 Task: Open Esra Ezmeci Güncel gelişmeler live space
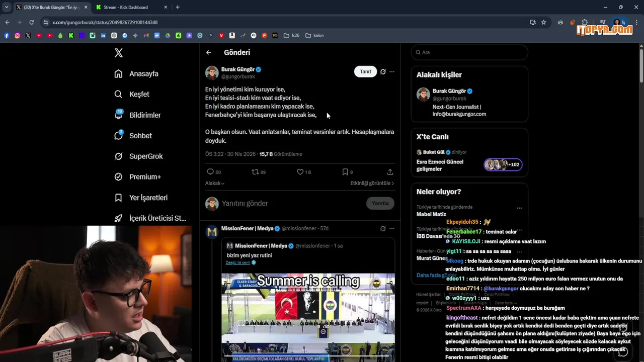(x=440, y=165)
